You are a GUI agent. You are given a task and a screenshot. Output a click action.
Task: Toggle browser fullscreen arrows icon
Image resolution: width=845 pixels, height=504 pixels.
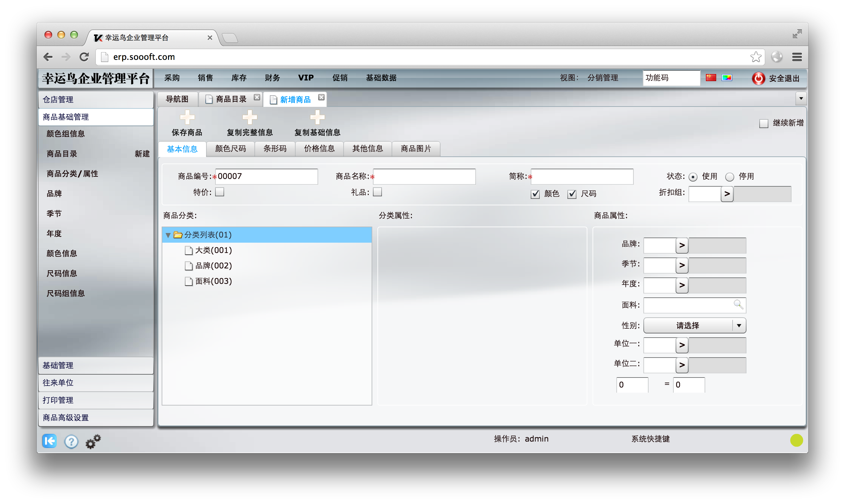[x=797, y=33]
